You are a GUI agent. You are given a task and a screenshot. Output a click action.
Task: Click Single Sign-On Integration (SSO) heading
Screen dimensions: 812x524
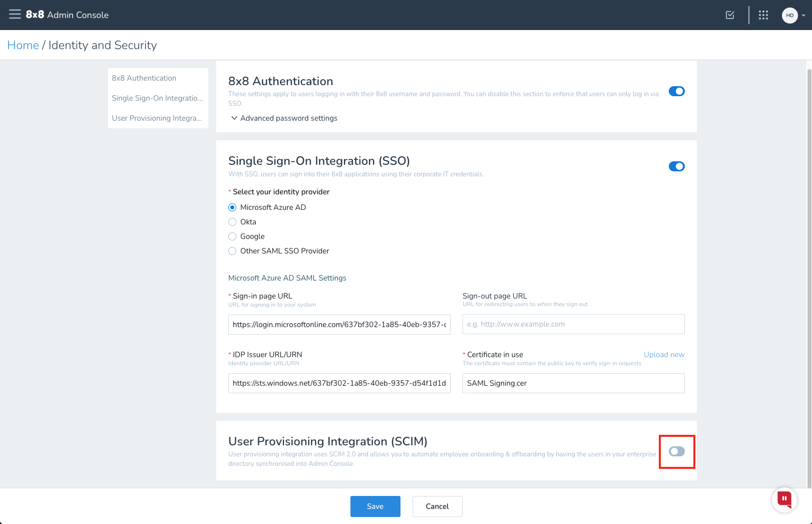click(x=319, y=161)
